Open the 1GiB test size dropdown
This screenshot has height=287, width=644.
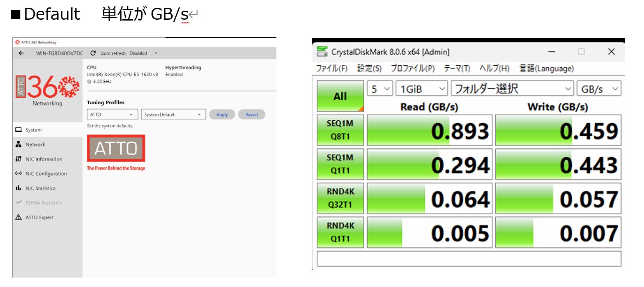pyautogui.click(x=422, y=89)
